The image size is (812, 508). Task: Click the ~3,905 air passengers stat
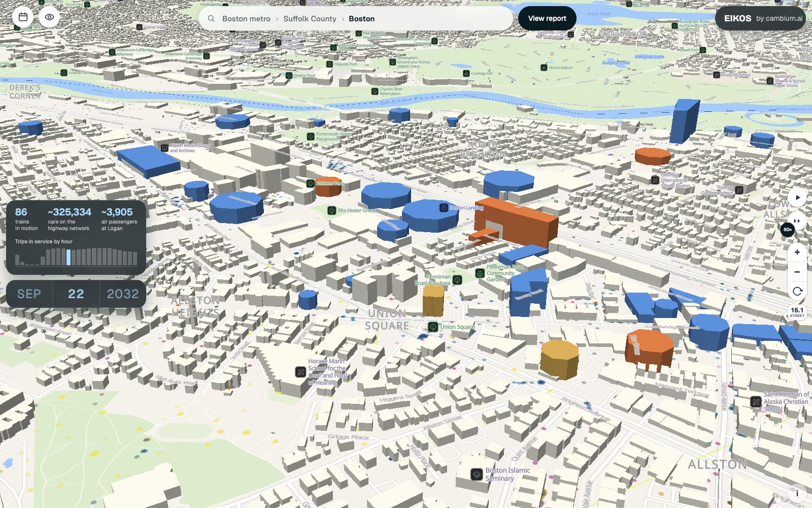[x=119, y=218]
